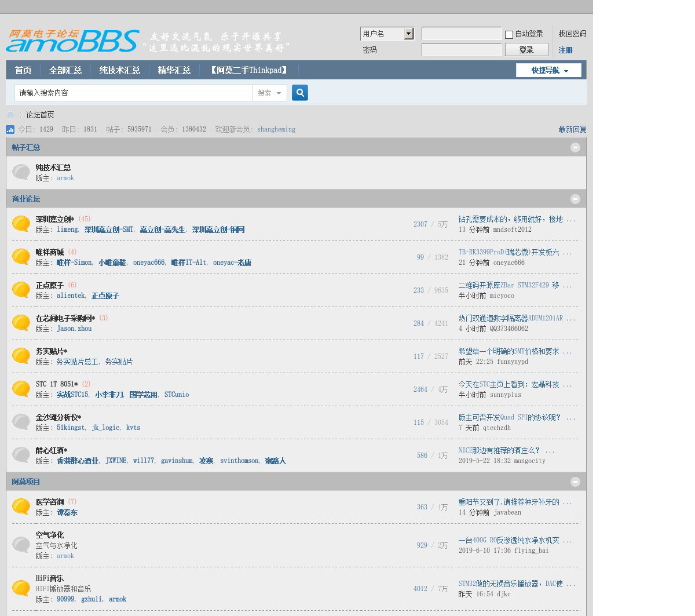Click the blue search magnifier button
Image resolution: width=695 pixels, height=616 pixels.
(299, 93)
